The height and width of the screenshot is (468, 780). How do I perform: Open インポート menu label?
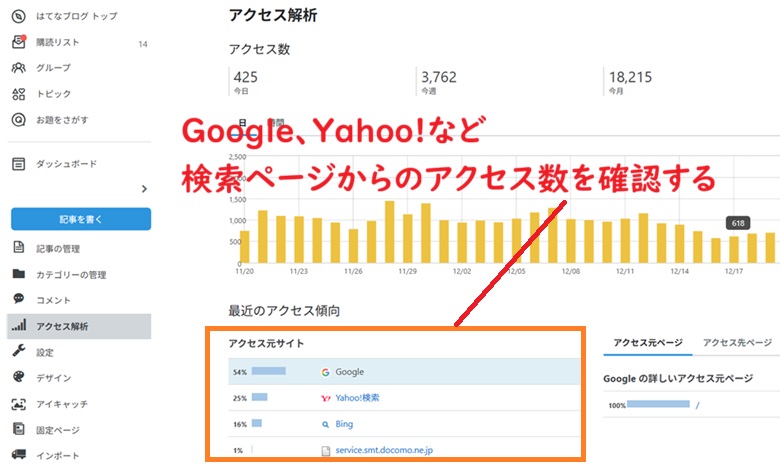[x=58, y=456]
